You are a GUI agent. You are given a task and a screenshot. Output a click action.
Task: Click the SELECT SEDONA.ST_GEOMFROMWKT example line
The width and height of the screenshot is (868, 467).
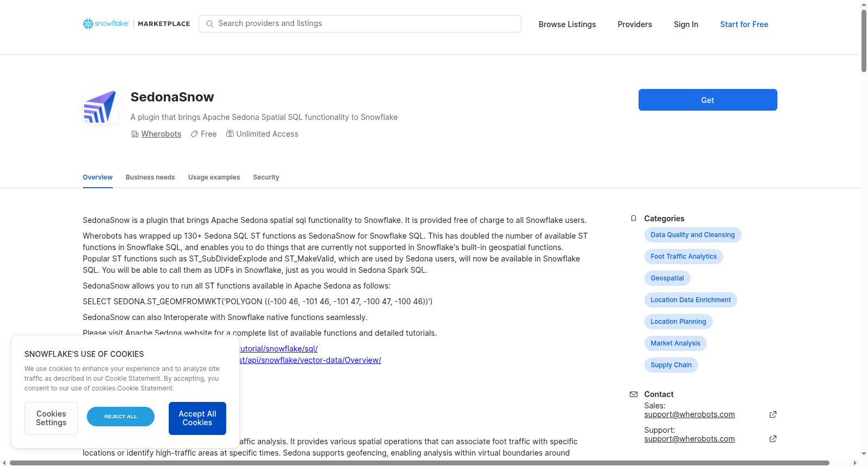pos(258,302)
